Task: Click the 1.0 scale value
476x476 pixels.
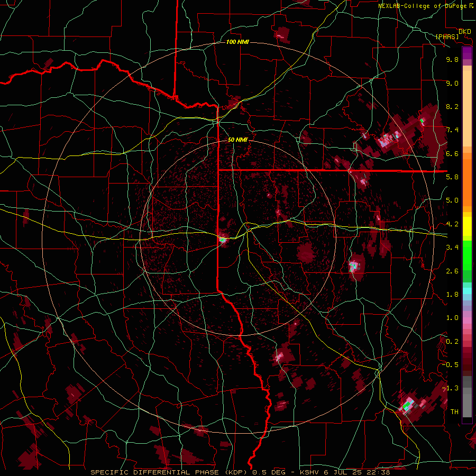Action: (452, 318)
